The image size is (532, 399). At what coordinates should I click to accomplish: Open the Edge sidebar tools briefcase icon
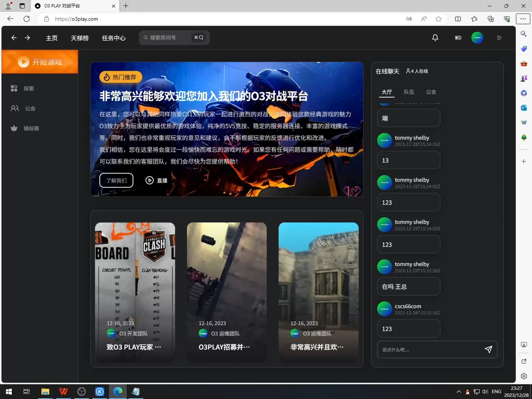click(523, 63)
